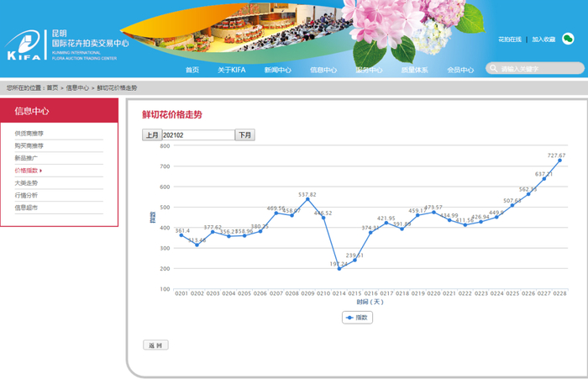Click the 537.82 peak data point
Viewport: 588px width, 379px height.
tap(308, 199)
